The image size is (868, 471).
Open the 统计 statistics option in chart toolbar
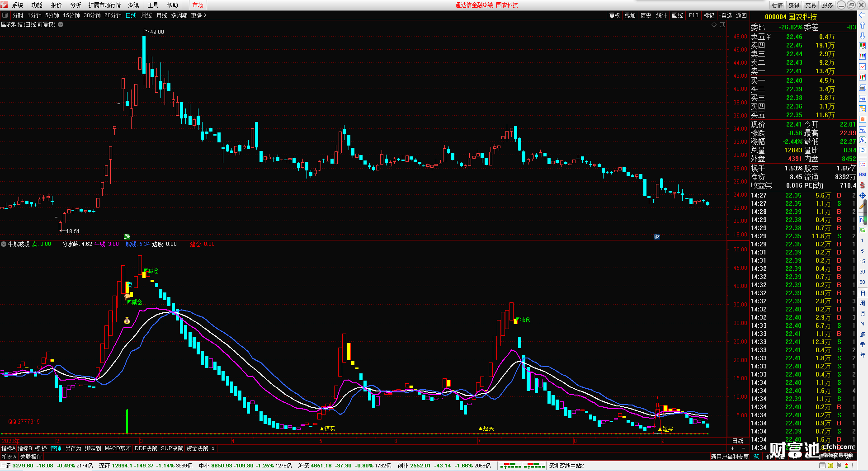coord(661,15)
